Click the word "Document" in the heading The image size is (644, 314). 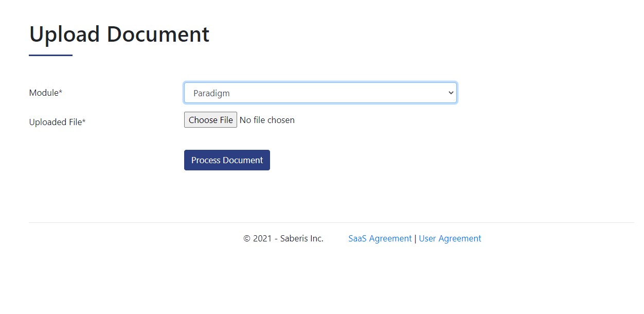pyautogui.click(x=158, y=34)
